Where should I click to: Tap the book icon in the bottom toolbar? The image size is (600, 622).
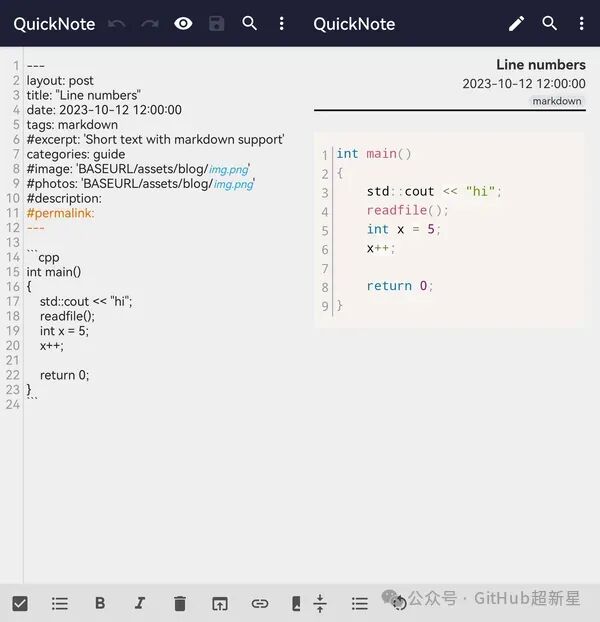pyautogui.click(x=296, y=604)
